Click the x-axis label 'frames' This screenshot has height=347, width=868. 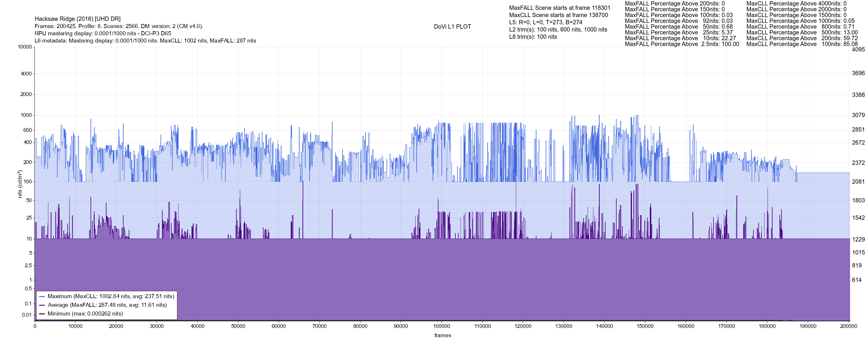click(x=442, y=335)
